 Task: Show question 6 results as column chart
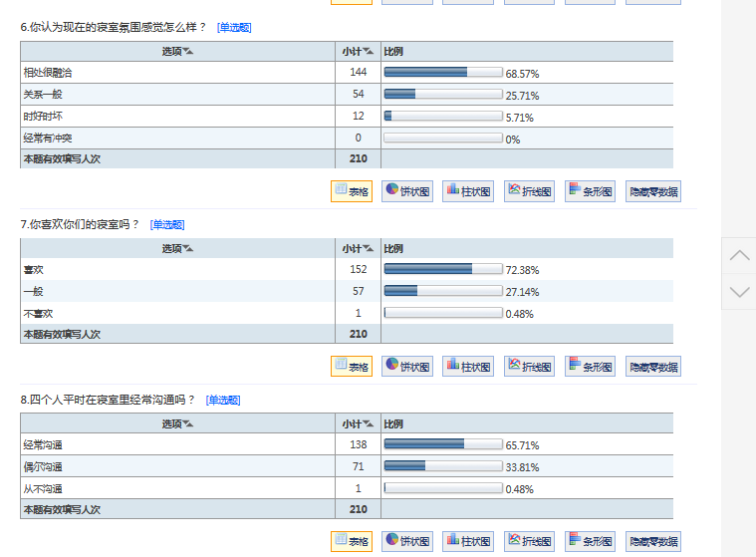tap(468, 191)
